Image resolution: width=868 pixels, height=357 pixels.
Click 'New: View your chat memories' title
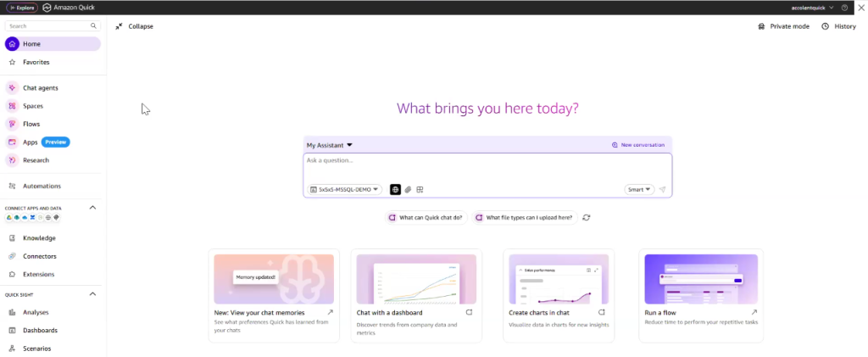[259, 313]
